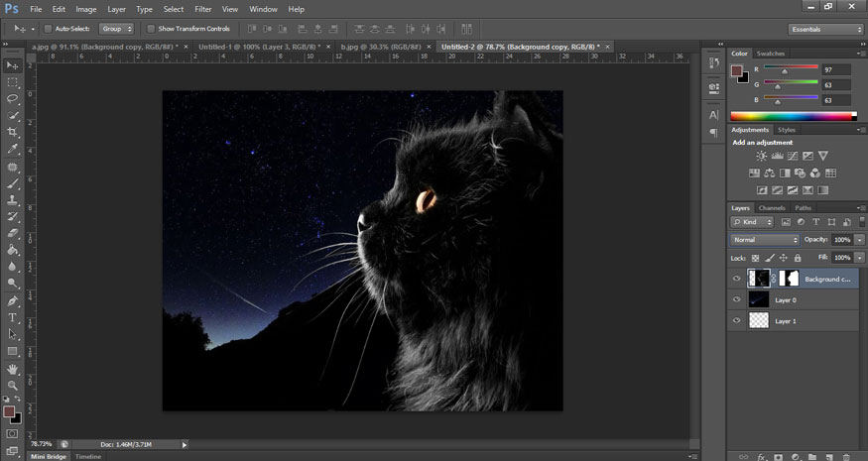Open the Character panel icon
The width and height of the screenshot is (868, 461).
(714, 115)
